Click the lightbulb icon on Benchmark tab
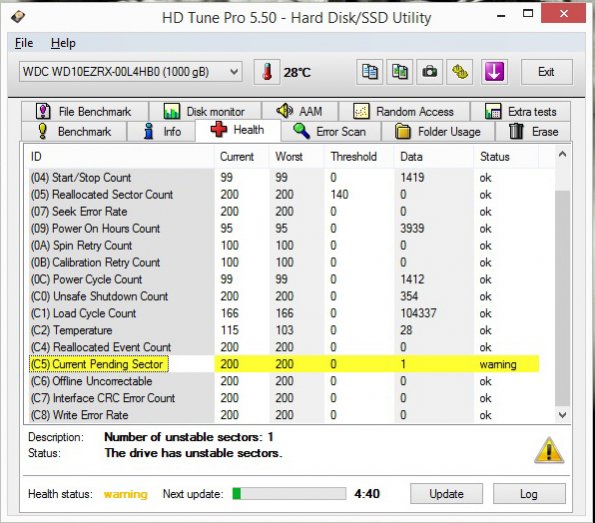The height and width of the screenshot is (523, 595). coord(42,131)
